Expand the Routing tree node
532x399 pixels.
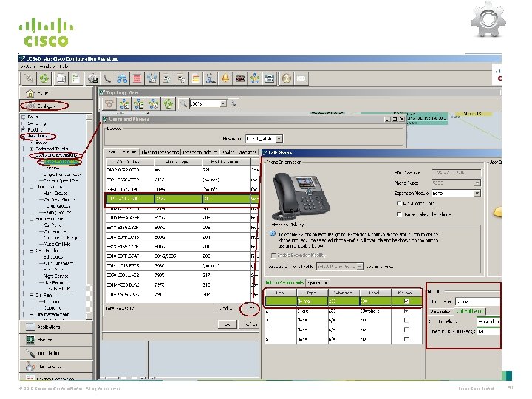(24, 129)
